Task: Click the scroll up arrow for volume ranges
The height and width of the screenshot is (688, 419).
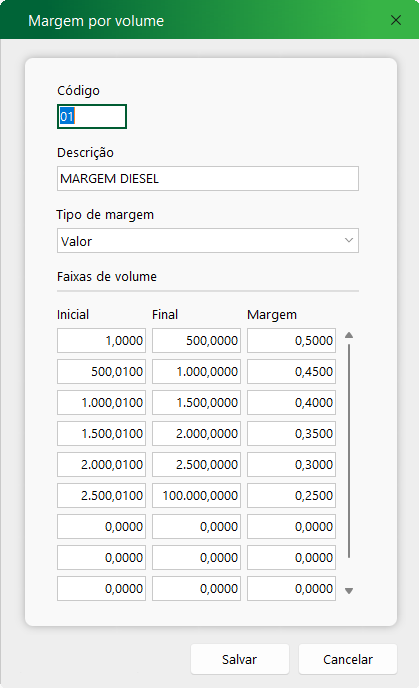Action: [x=349, y=335]
